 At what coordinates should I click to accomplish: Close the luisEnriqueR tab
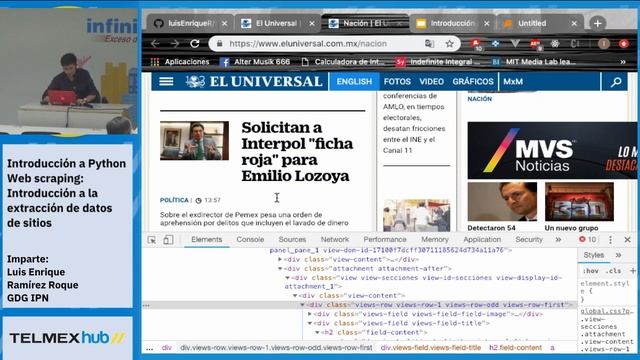[224, 24]
